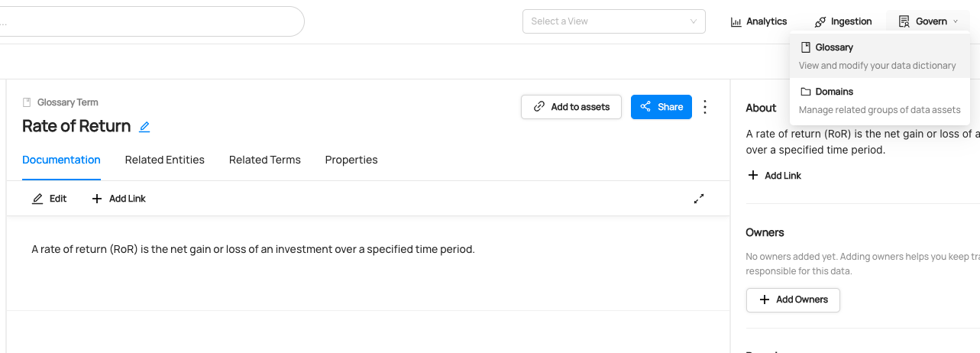Open the Properties tab

point(351,160)
